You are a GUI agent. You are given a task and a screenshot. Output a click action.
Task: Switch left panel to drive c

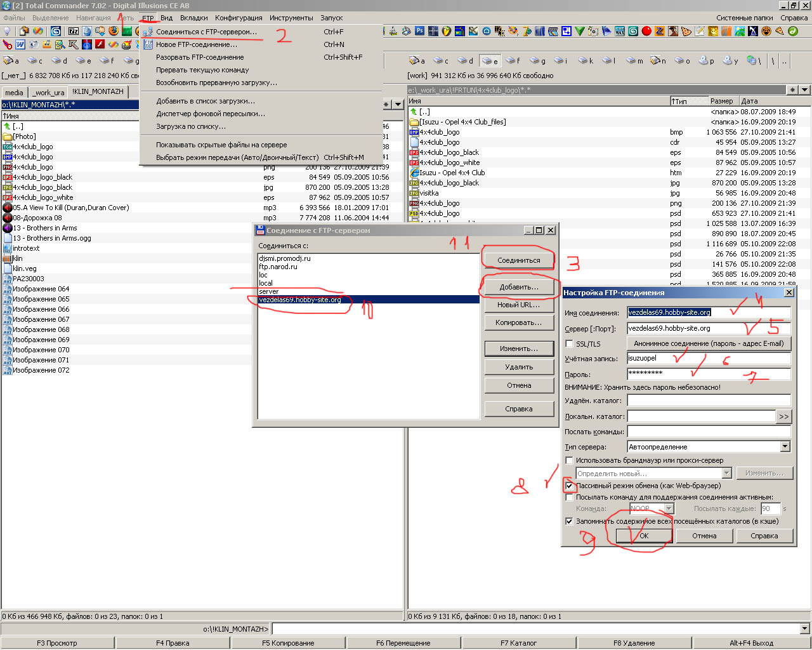tap(36, 60)
